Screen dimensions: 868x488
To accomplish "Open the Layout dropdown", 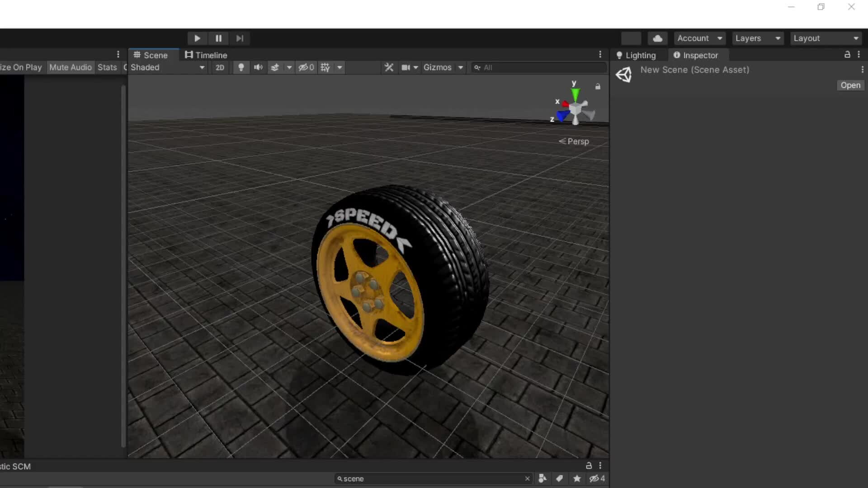I will 826,38.
